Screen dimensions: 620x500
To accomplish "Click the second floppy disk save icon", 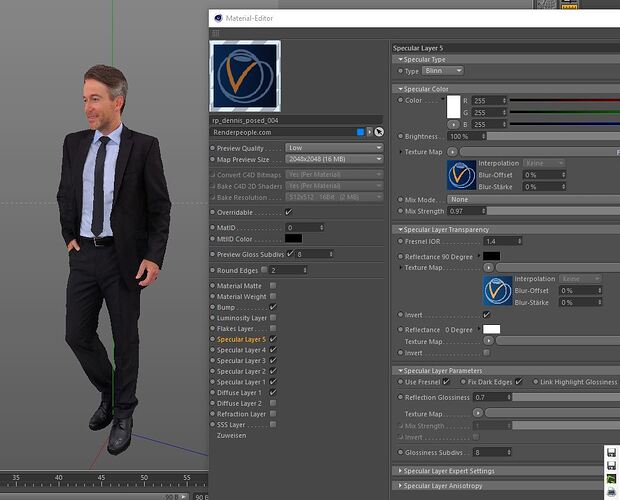I will click(611, 465).
